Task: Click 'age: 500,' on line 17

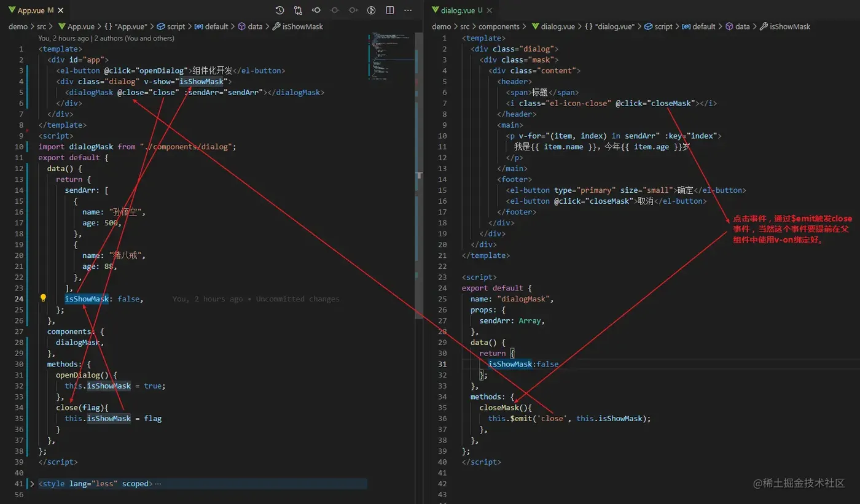Action: (x=102, y=223)
